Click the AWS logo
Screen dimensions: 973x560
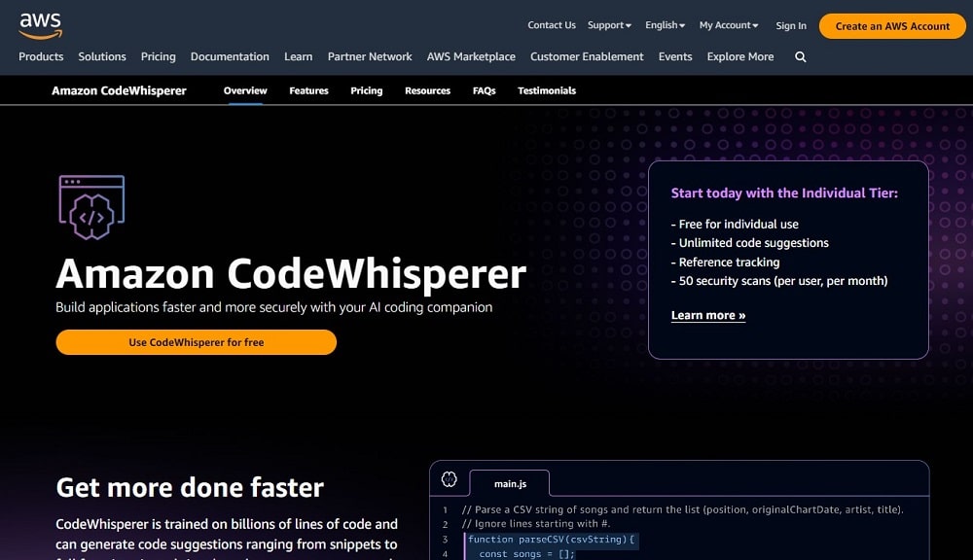click(40, 26)
